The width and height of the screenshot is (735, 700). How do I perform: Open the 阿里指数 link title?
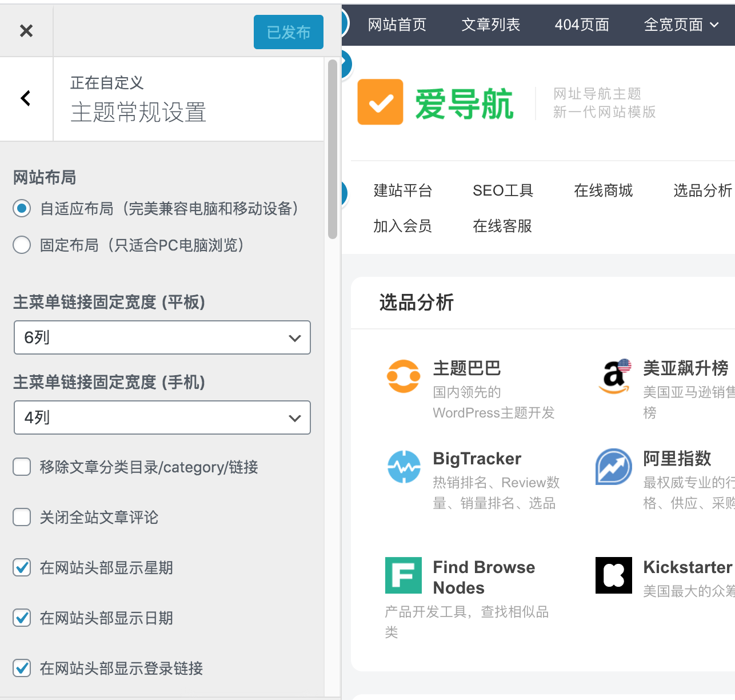(677, 458)
